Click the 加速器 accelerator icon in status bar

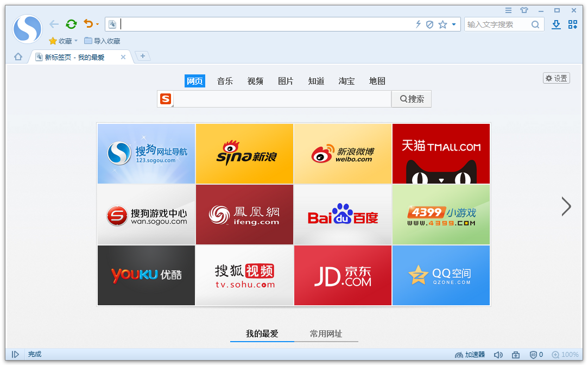pyautogui.click(x=470, y=354)
